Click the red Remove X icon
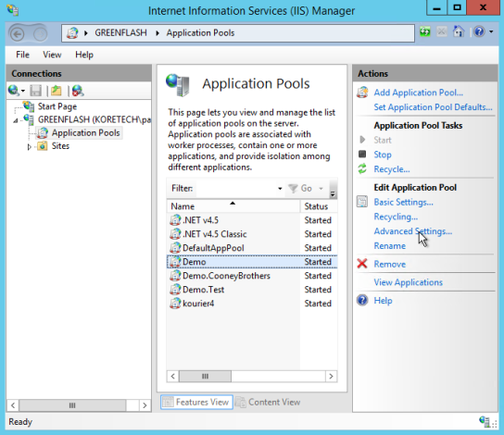The image size is (504, 435). tap(362, 264)
